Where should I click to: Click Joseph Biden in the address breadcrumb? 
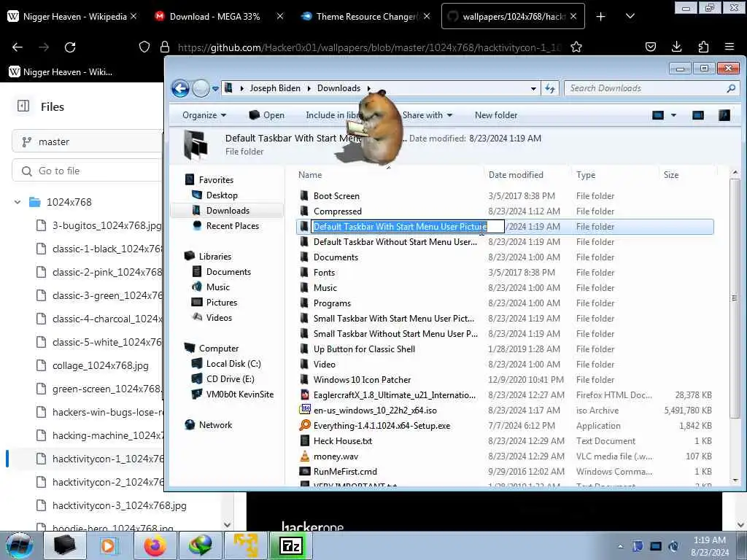pyautogui.click(x=275, y=88)
